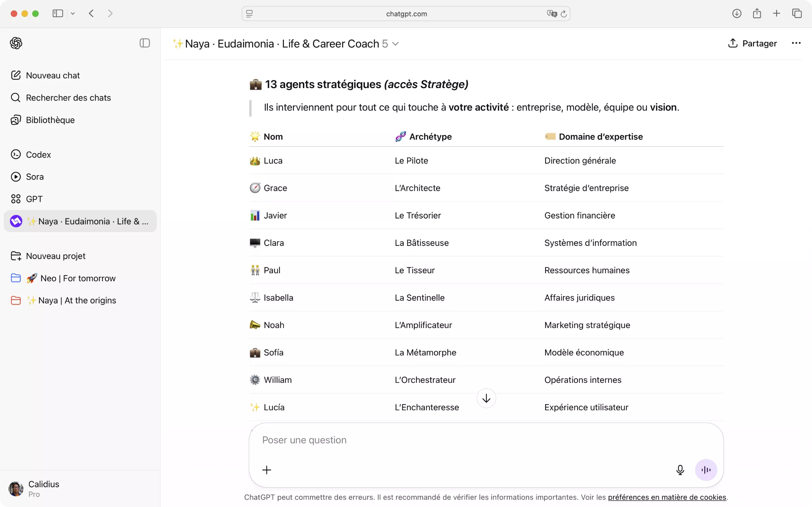The width and height of the screenshot is (812, 507).
Task: Open the Naya | At the origins project
Action: coord(77,300)
